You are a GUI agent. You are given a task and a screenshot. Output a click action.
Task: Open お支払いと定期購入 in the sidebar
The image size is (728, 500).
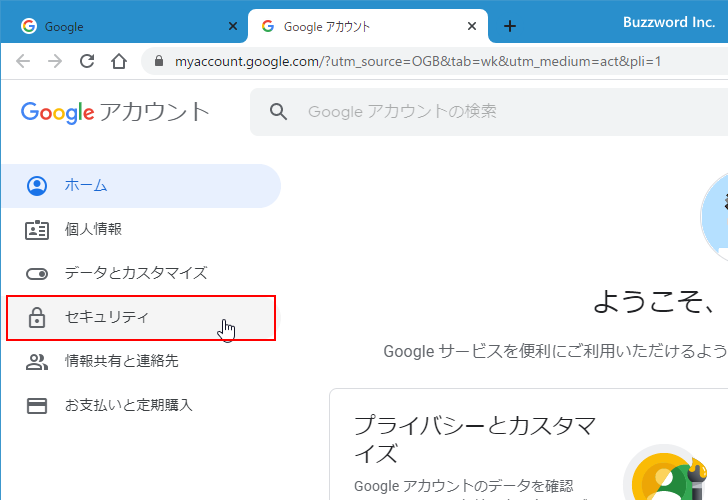(x=141, y=405)
